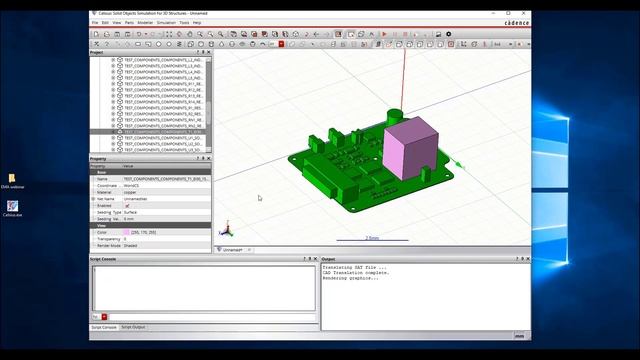Click the Render Mode value Shaded
The image size is (640, 360).
point(131,246)
